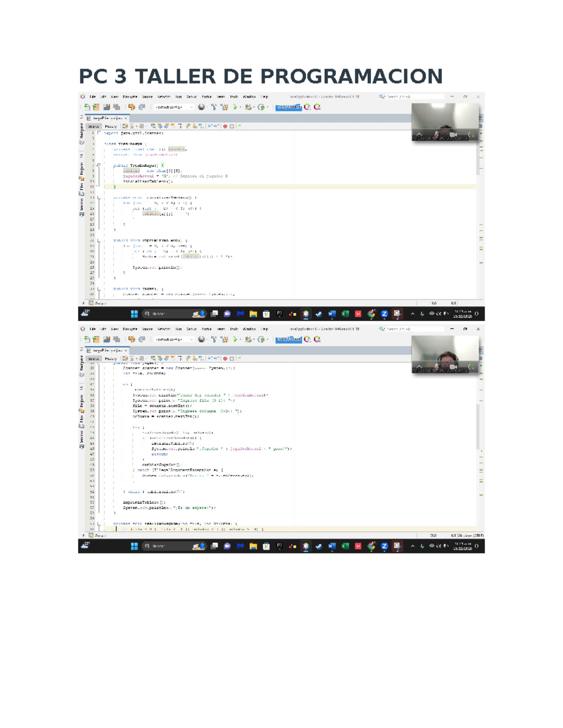Run project with green play, lower screenshot

[x=236, y=339]
